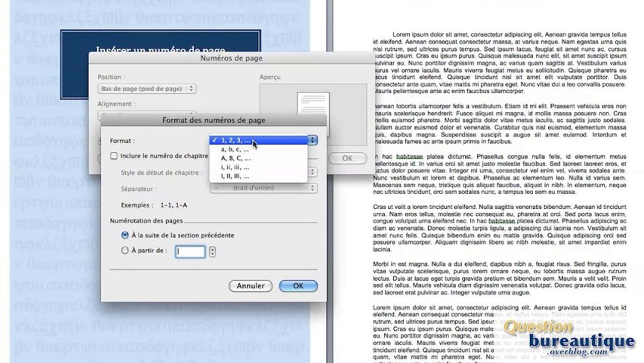Click the stepper next to "À partir de" field

pos(212,251)
